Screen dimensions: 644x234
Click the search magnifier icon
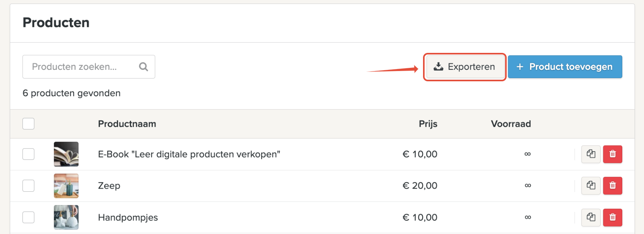[144, 67]
